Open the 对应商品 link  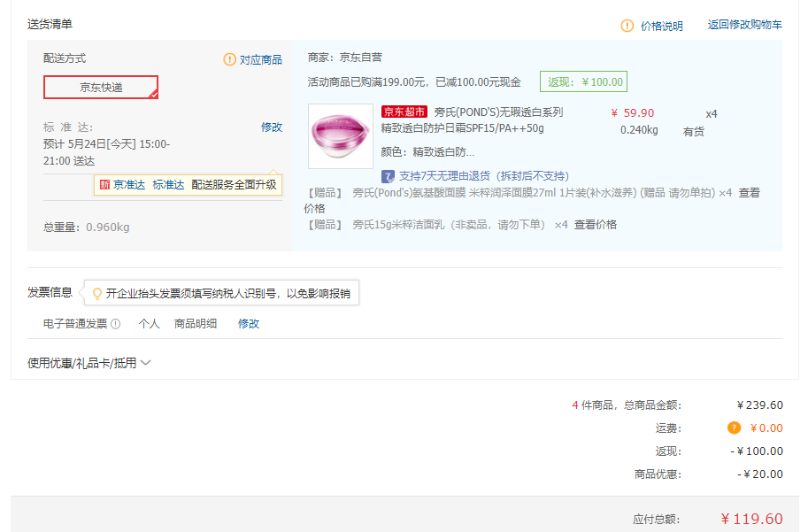(x=261, y=60)
